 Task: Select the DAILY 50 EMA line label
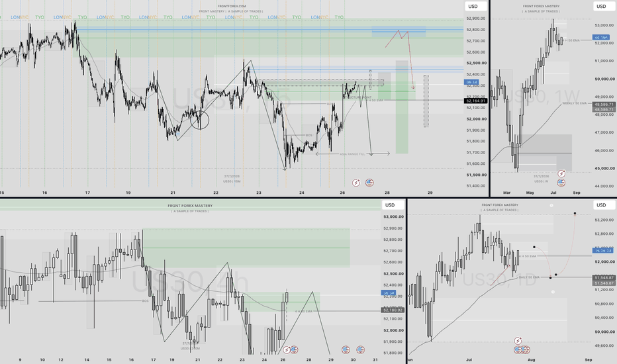pos(529,277)
